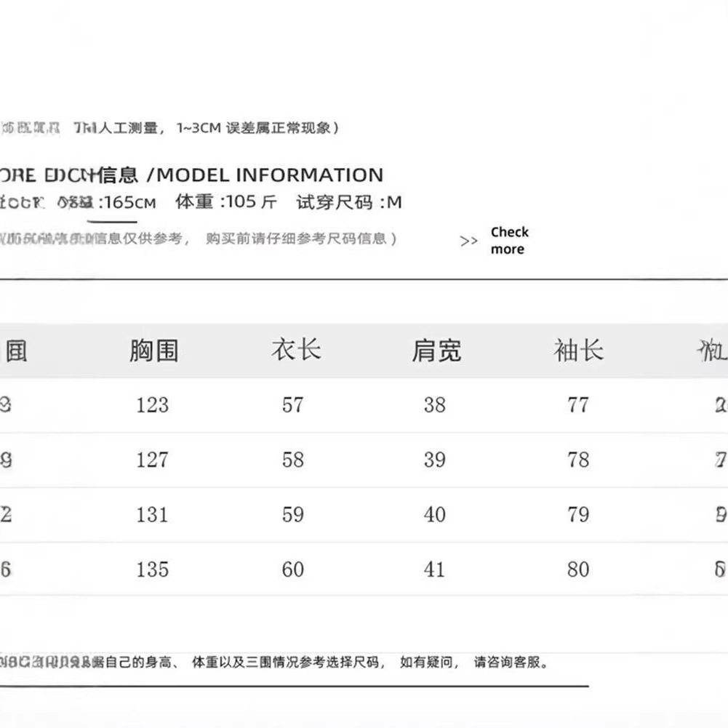Click the 体重以及三围情况参考选择尺码 footer text
This screenshot has width=728, height=728.
(288, 662)
